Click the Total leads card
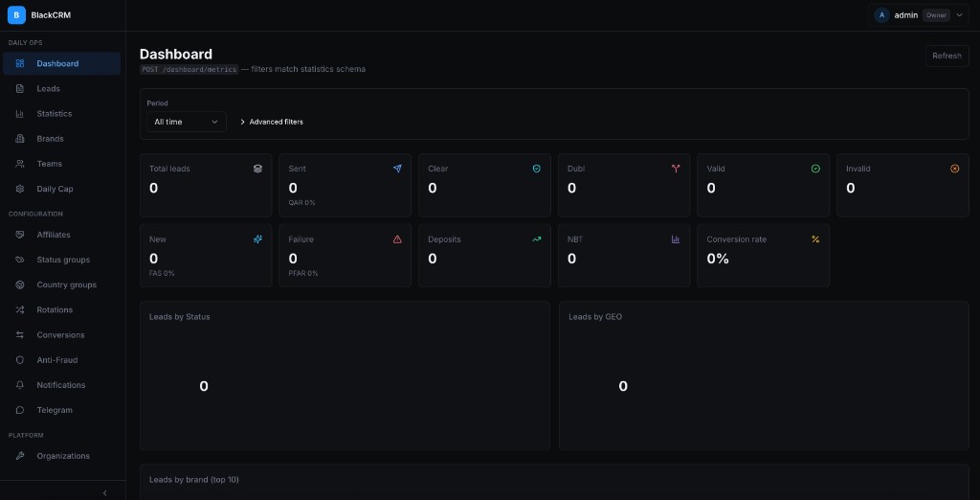980x500 pixels. click(x=206, y=185)
